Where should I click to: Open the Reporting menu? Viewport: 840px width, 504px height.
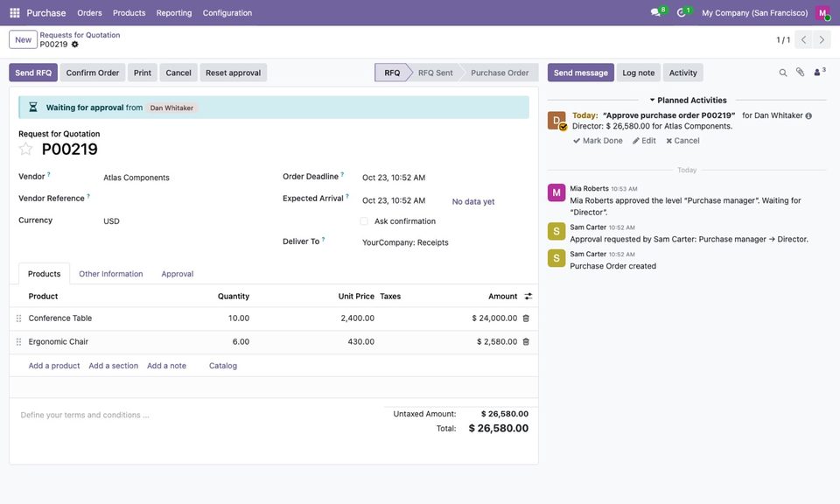click(x=174, y=13)
